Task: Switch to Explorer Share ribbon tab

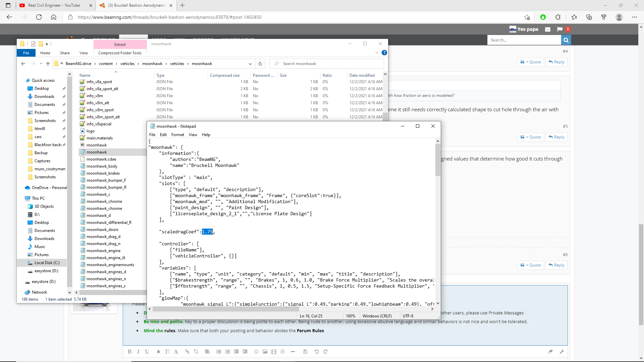Action: pyautogui.click(x=65, y=53)
